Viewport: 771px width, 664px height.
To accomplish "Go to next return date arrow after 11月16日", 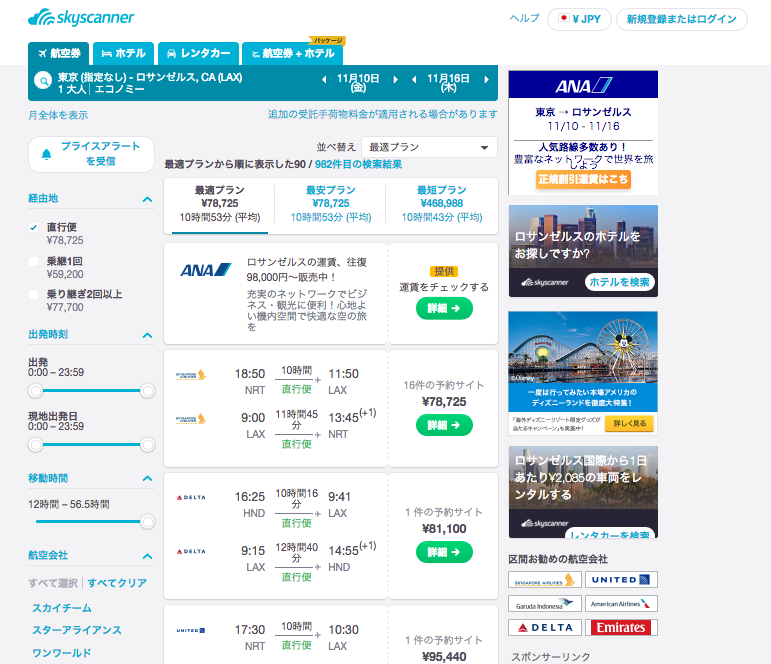I will [486, 79].
